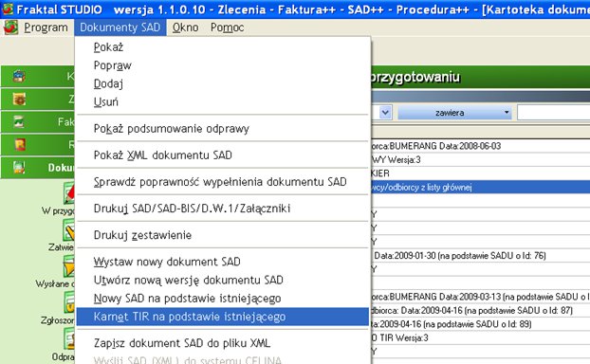Viewport: 590px width, 364px height.
Task: Click the orange R sidebar icon
Action: [19, 144]
